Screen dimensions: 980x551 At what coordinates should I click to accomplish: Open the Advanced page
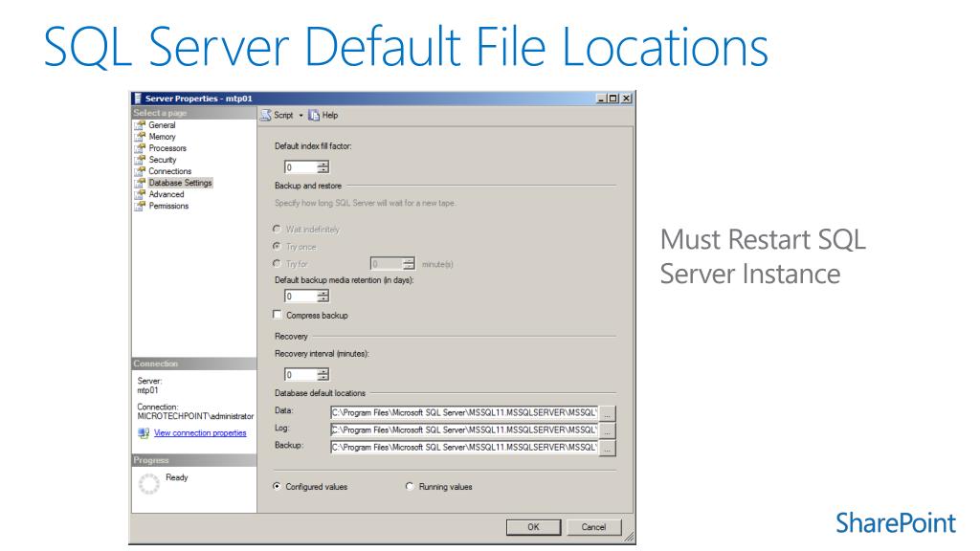167,194
